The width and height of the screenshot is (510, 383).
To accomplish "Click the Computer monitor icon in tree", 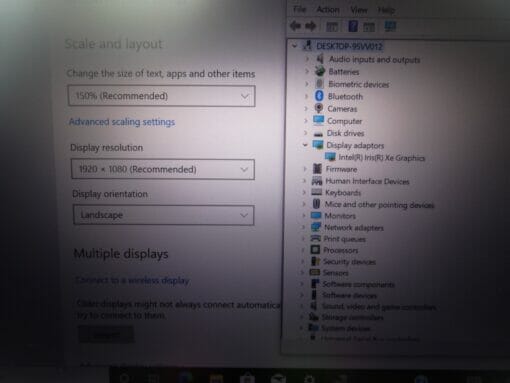I will 318,121.
